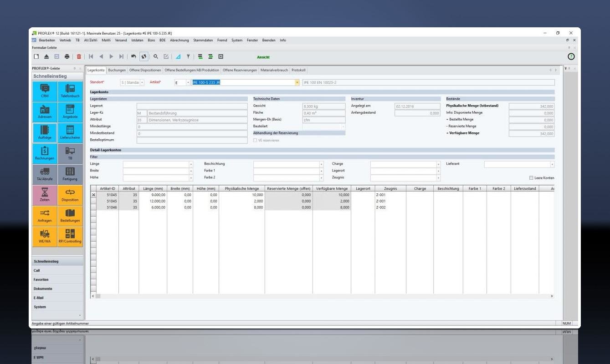610x364 pixels.
Task: Open the Telefonbuch tile
Action: tap(70, 91)
